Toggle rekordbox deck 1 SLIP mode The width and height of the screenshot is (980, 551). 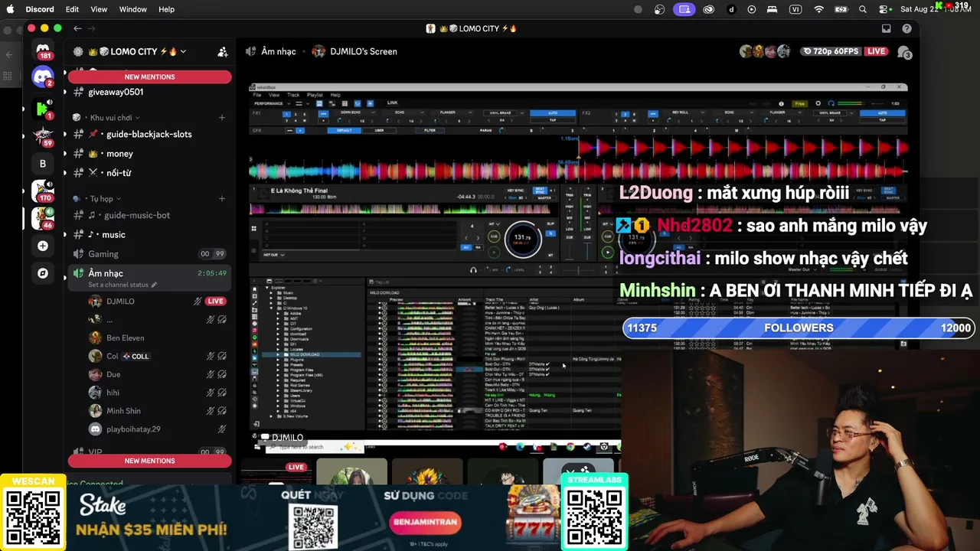[x=550, y=225]
